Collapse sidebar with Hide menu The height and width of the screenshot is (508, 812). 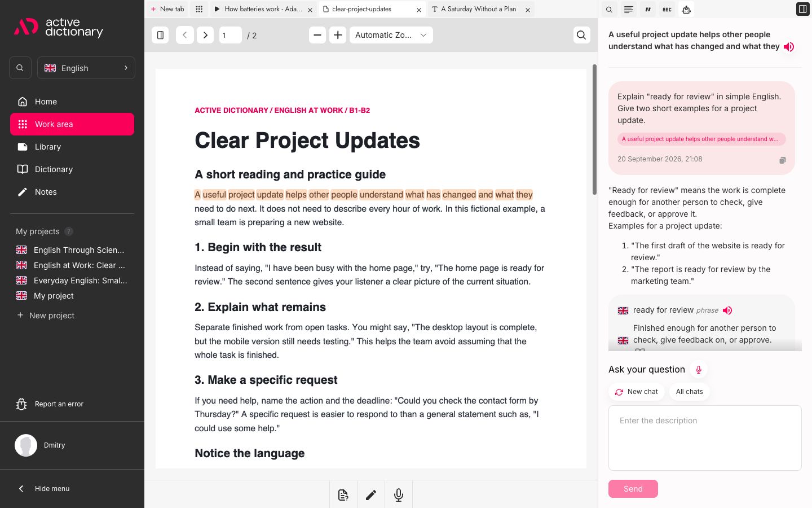point(44,489)
